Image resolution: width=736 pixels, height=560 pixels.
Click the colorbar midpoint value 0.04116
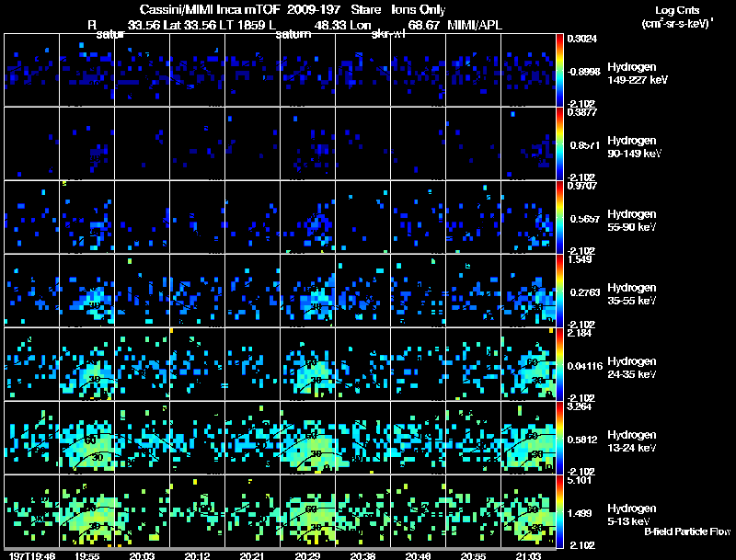584,366
